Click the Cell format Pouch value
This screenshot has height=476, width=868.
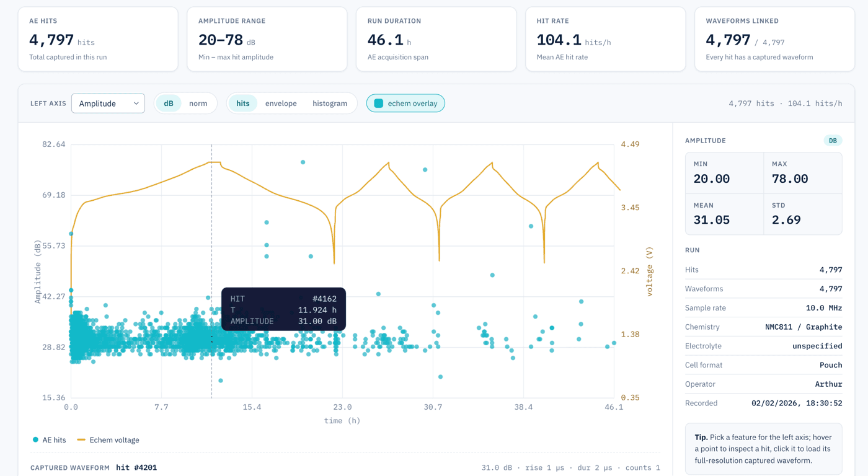[831, 366]
